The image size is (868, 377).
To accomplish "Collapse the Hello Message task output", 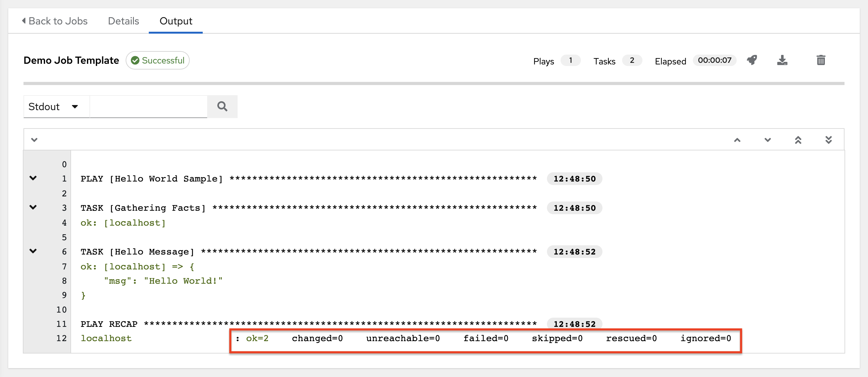I will pos(33,251).
